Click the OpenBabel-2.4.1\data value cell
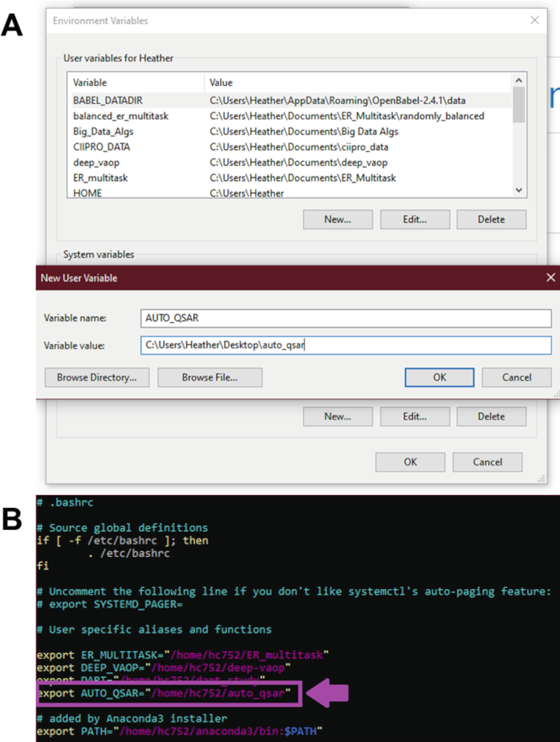Screen dimensions: 560x742 pos(338,100)
